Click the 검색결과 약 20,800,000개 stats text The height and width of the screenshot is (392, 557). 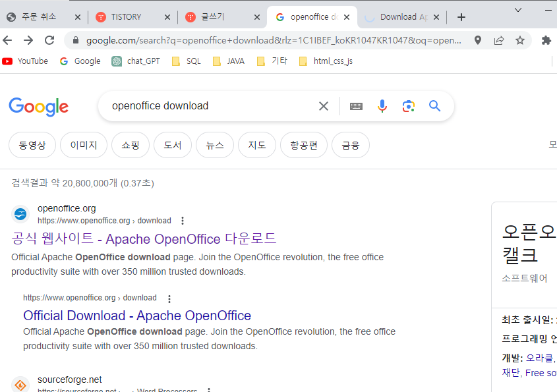[83, 183]
